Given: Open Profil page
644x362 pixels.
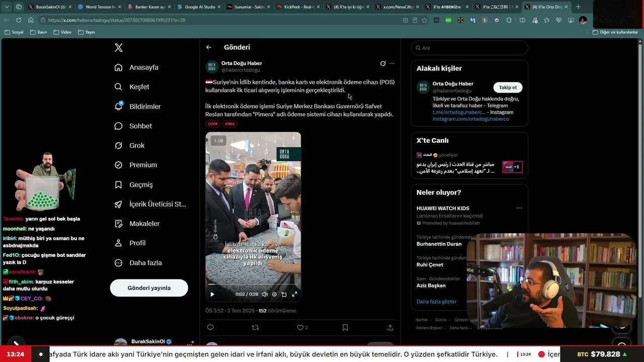Looking at the screenshot, I should point(130,243).
